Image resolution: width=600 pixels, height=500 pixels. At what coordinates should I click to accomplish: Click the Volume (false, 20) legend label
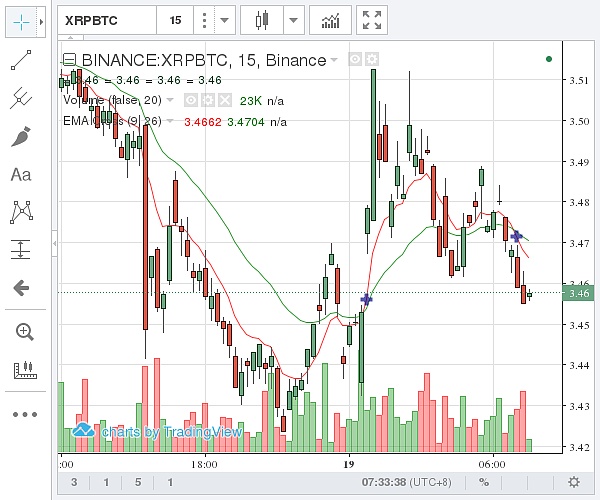tap(112, 100)
